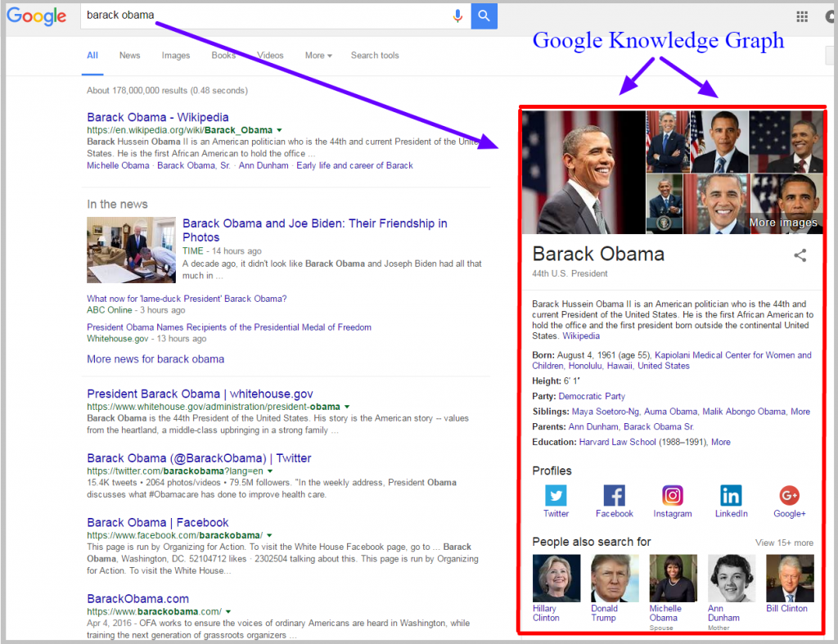Open Presidential Medal of Freedom news link
The height and width of the screenshot is (644, 838).
pos(229,327)
